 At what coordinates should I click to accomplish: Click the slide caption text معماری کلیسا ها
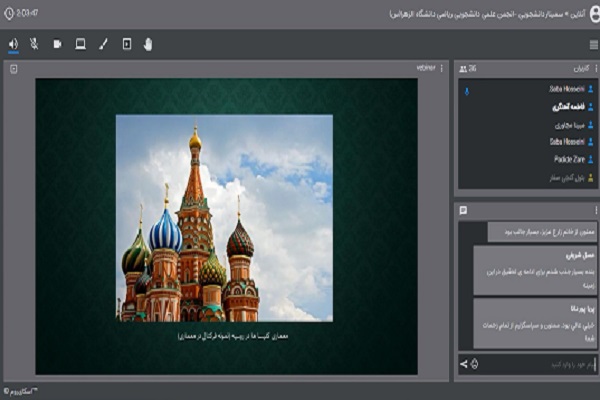pyautogui.click(x=233, y=336)
